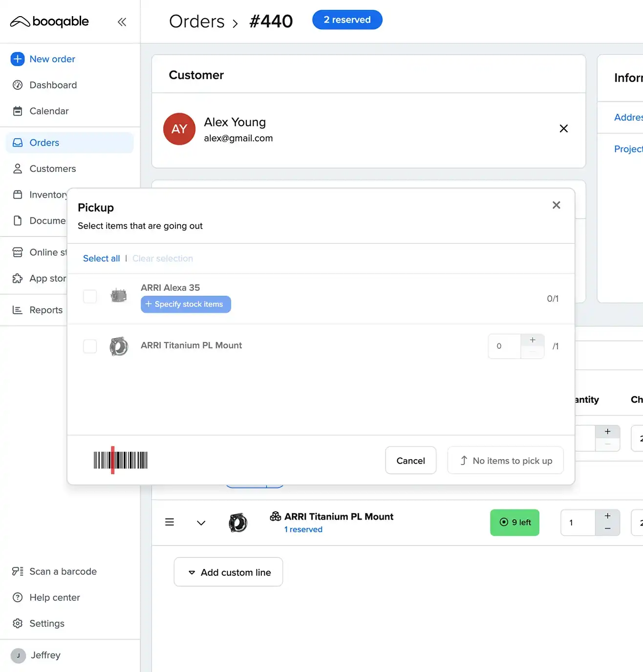The height and width of the screenshot is (672, 643).
Task: Open the Add custom line dropdown
Action: coord(228,572)
